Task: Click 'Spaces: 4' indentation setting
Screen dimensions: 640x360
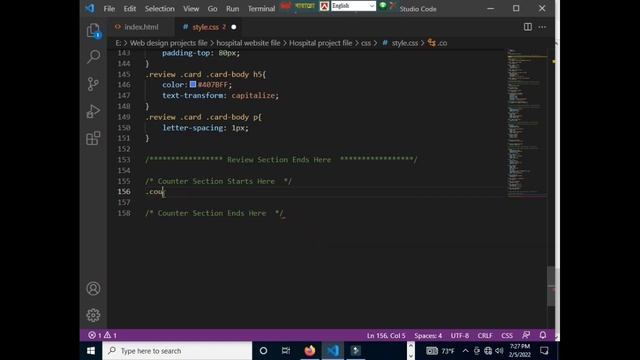Action: point(428,336)
